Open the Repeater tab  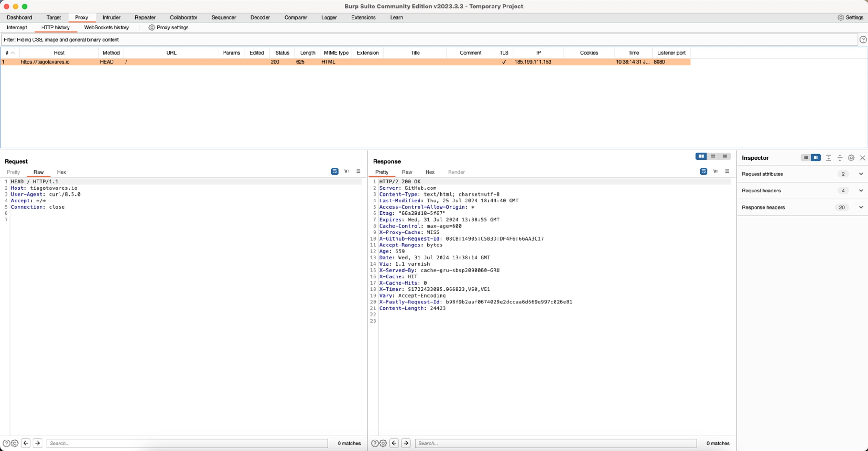[x=145, y=18]
